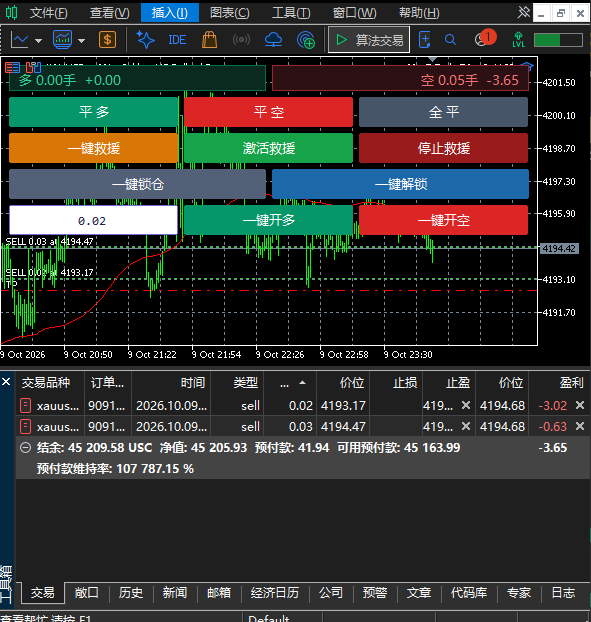
Task: Expand the chart type dropdown arrow
Action: (x=38, y=40)
